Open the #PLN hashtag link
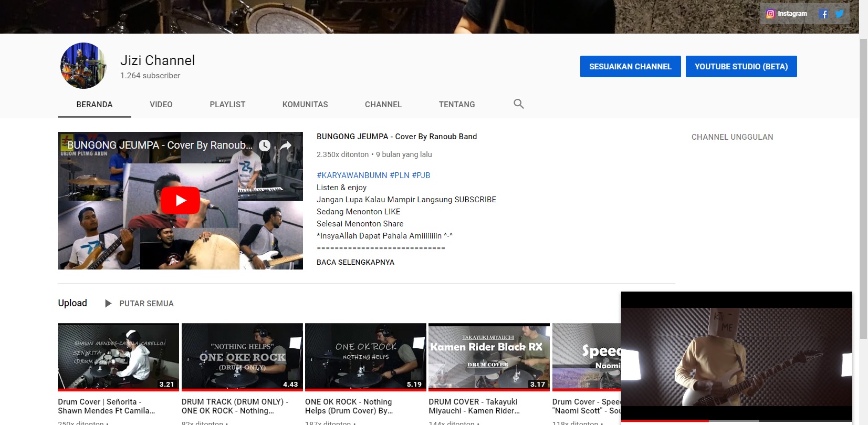Image resolution: width=868 pixels, height=425 pixels. tap(400, 175)
